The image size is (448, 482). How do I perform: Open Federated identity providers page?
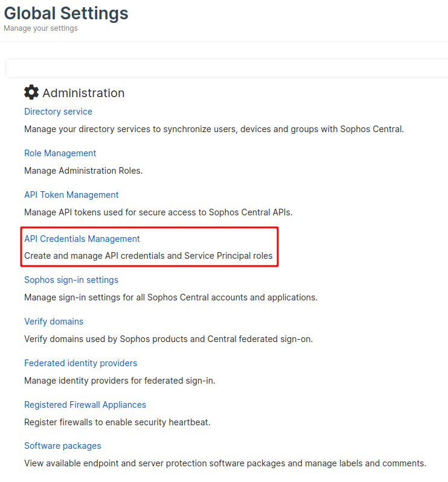(80, 363)
